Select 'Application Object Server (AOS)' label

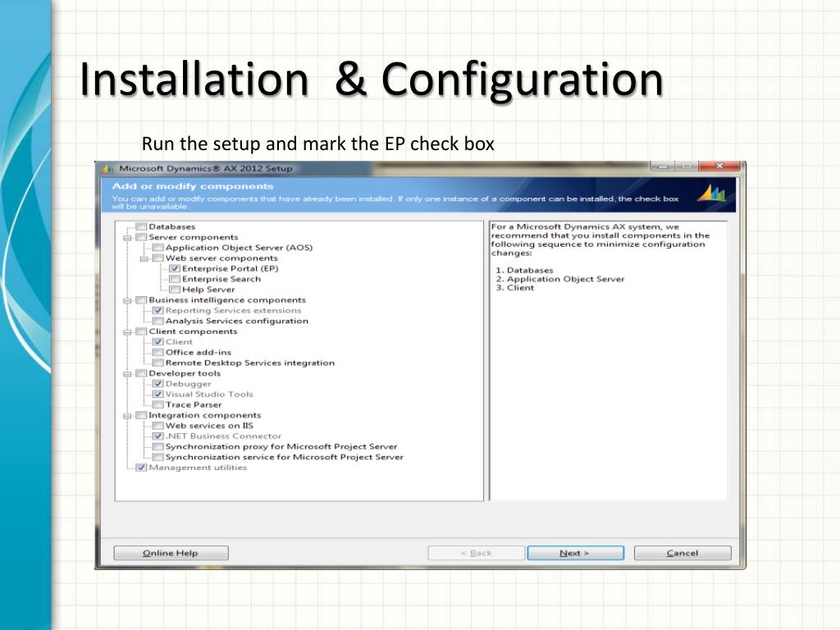[x=239, y=248]
